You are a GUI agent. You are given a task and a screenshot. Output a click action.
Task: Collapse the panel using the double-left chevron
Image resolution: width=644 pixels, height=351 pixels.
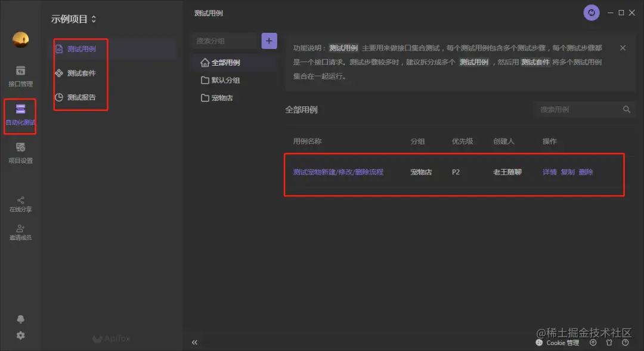point(194,342)
